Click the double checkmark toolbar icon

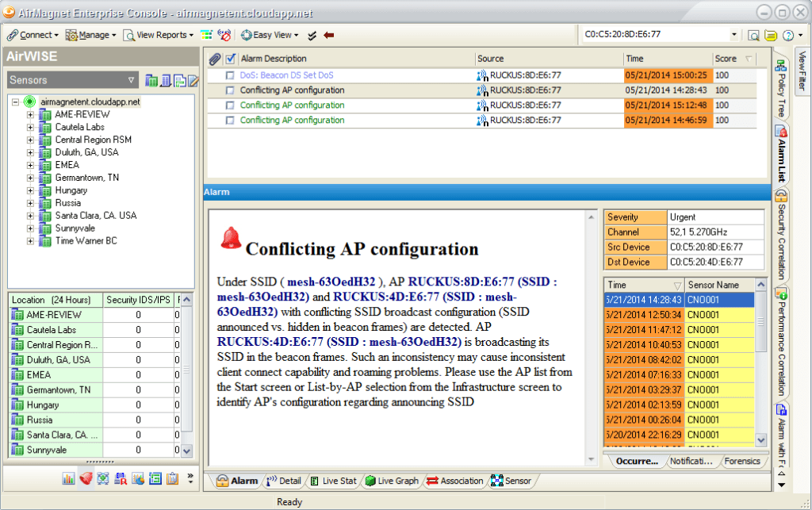click(312, 35)
